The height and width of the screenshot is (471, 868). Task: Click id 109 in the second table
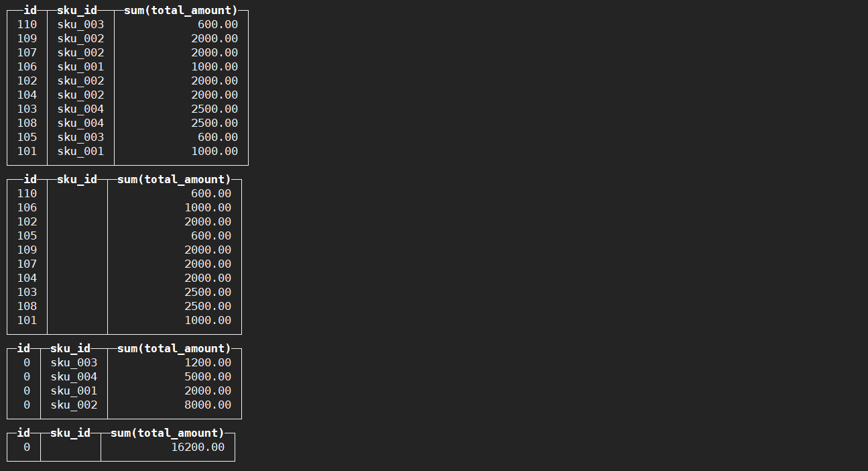click(x=27, y=250)
